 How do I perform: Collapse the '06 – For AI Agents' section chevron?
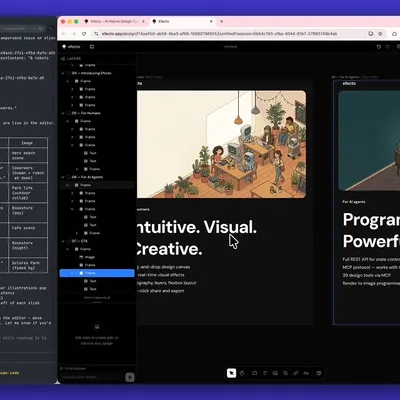(x=63, y=177)
